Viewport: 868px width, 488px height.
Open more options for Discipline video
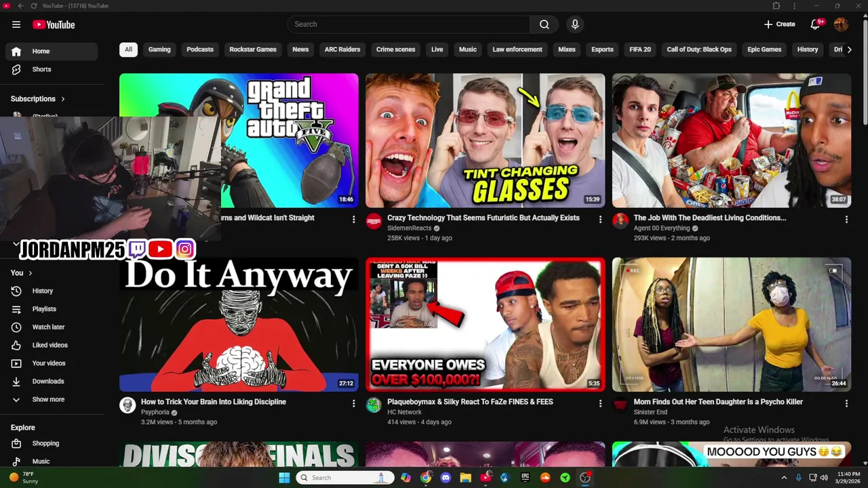click(x=353, y=403)
